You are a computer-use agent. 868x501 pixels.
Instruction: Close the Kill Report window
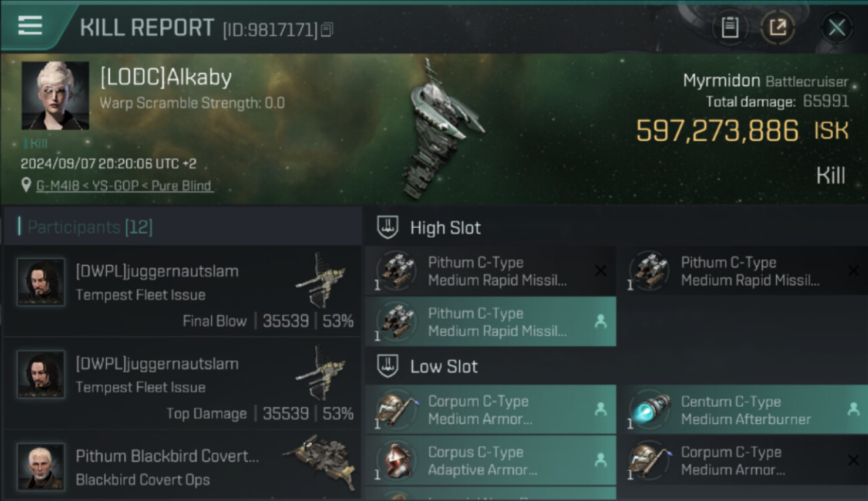pos(837,27)
